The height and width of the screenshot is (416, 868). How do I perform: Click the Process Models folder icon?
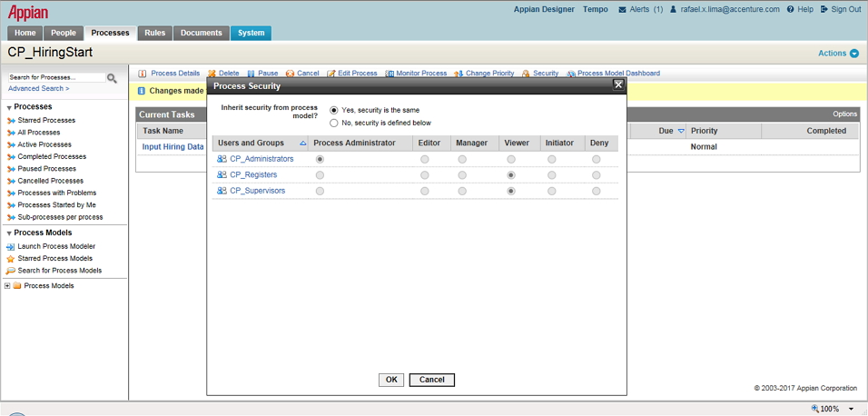17,286
